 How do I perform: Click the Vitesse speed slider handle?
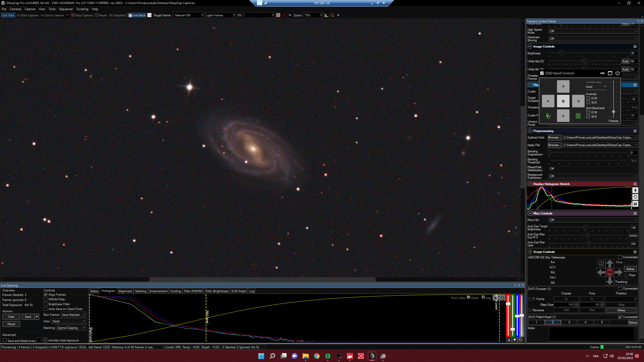pyautogui.click(x=614, y=112)
